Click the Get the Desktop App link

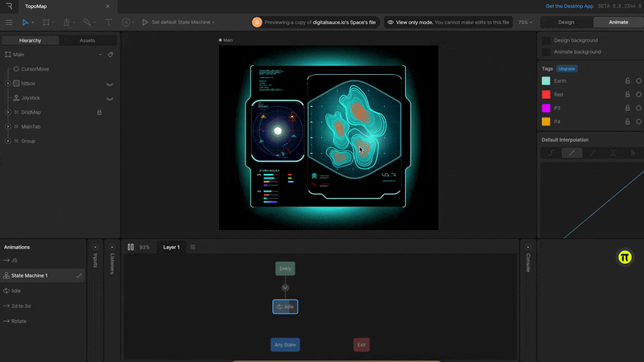(x=568, y=6)
